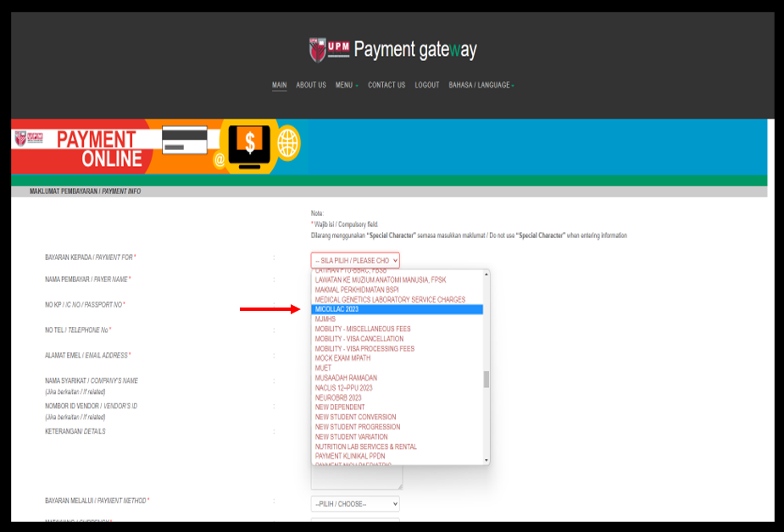Choose the MICOLLAC 2023 option
This screenshot has height=532, width=784.
tap(397, 309)
